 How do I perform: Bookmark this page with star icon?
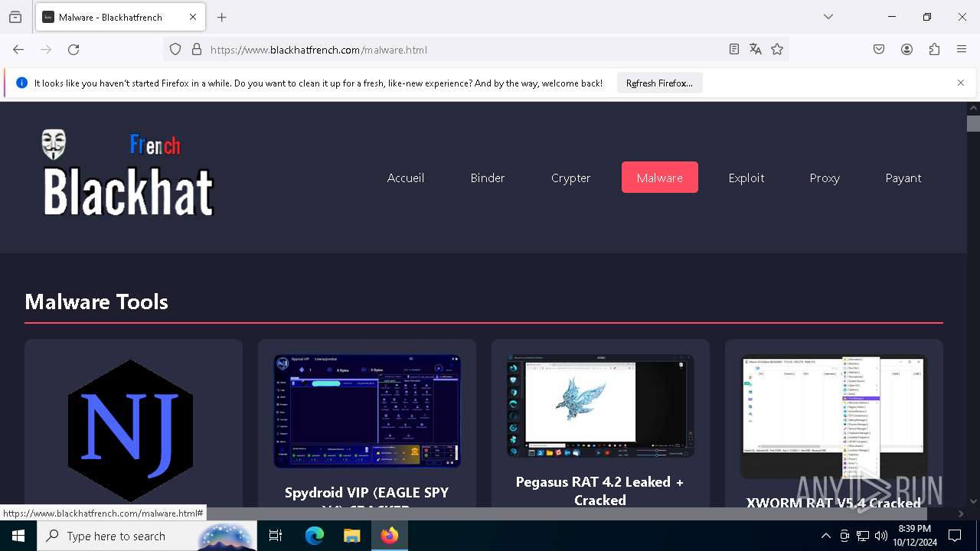click(777, 50)
